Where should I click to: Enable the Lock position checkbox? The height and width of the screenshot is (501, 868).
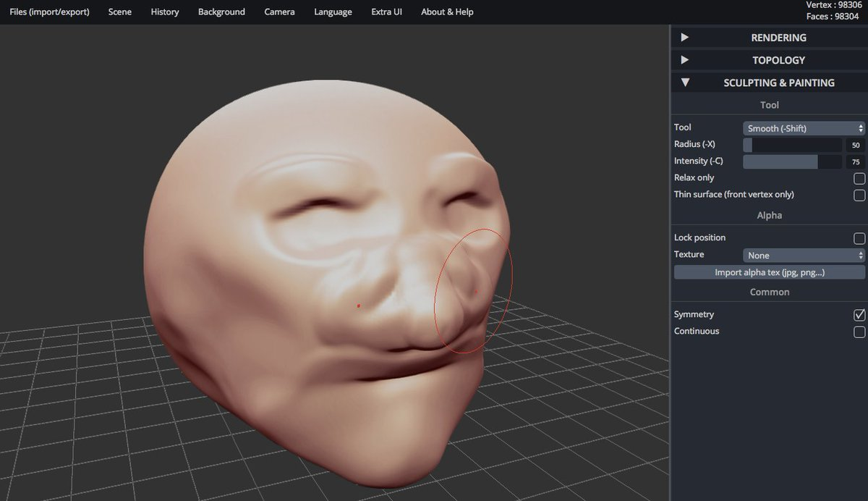pos(859,238)
